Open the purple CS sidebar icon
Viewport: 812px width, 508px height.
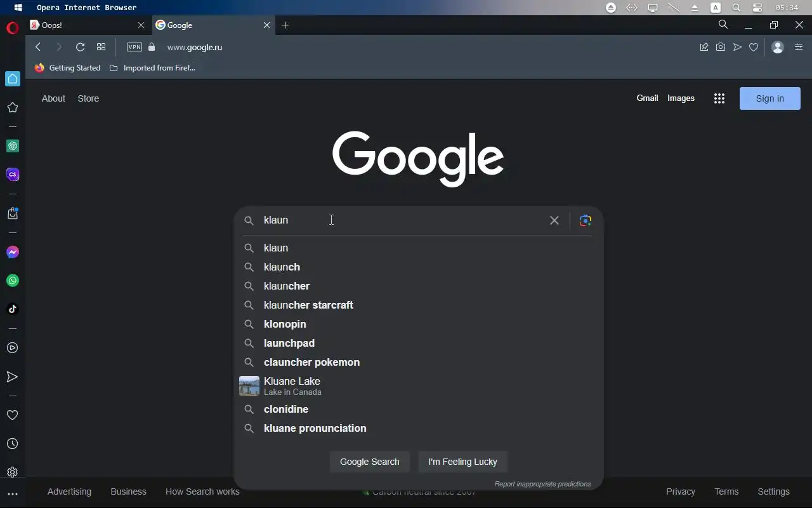13,175
